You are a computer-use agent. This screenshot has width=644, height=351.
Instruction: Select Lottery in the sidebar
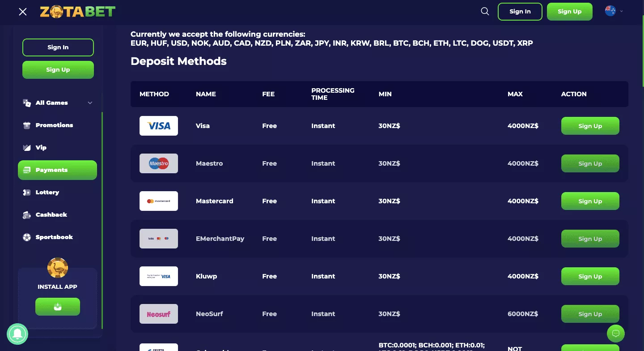47,193
